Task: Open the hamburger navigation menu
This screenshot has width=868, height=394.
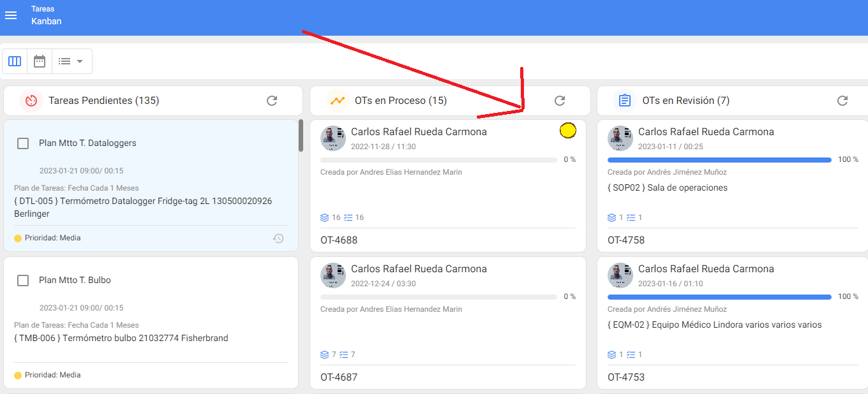Action: pos(11,15)
